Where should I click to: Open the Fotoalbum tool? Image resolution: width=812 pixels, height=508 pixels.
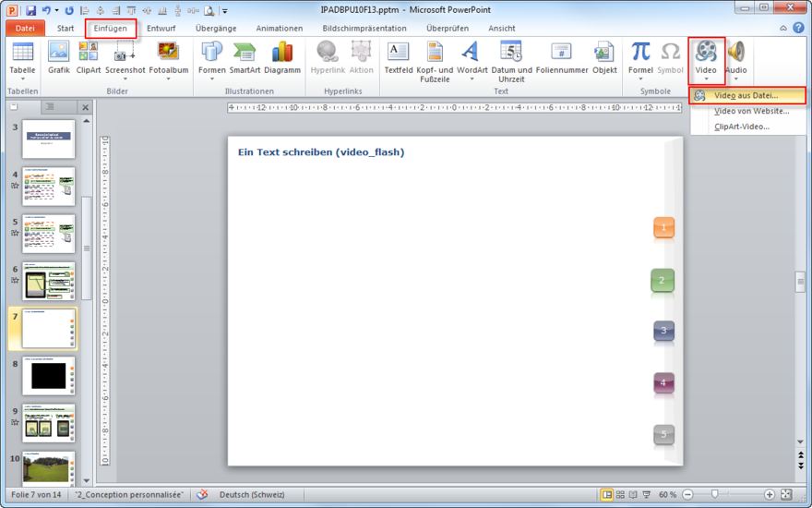point(168,58)
